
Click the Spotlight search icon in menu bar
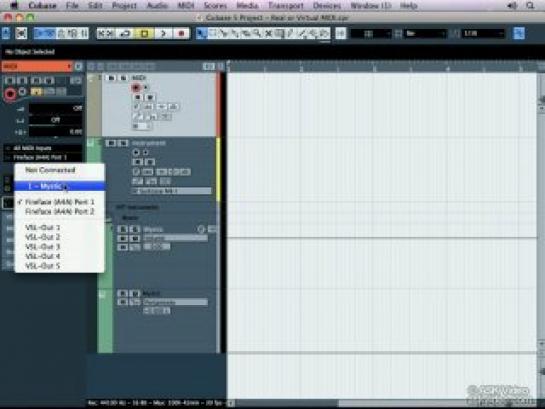pos(530,6)
